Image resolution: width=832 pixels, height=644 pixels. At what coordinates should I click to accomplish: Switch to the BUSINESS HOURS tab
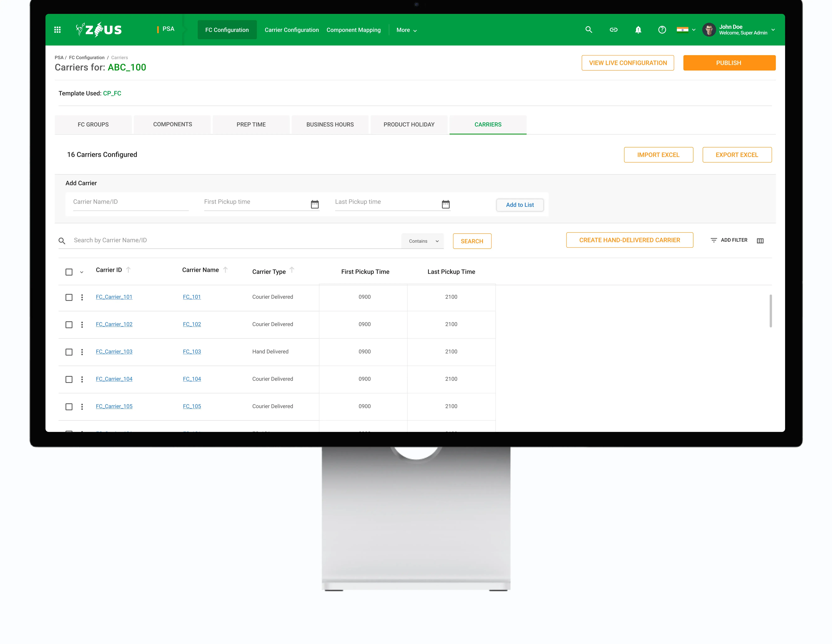330,125
